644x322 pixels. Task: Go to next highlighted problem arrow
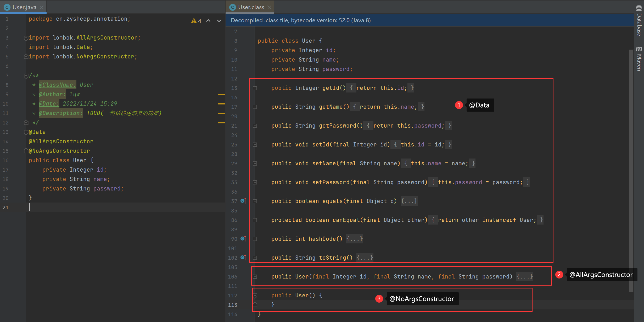pyautogui.click(x=219, y=21)
